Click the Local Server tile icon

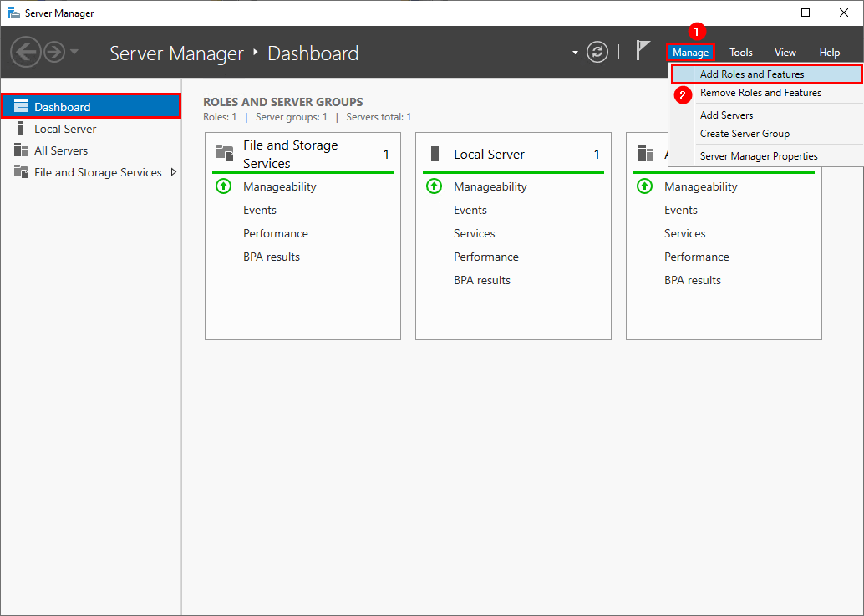point(435,154)
